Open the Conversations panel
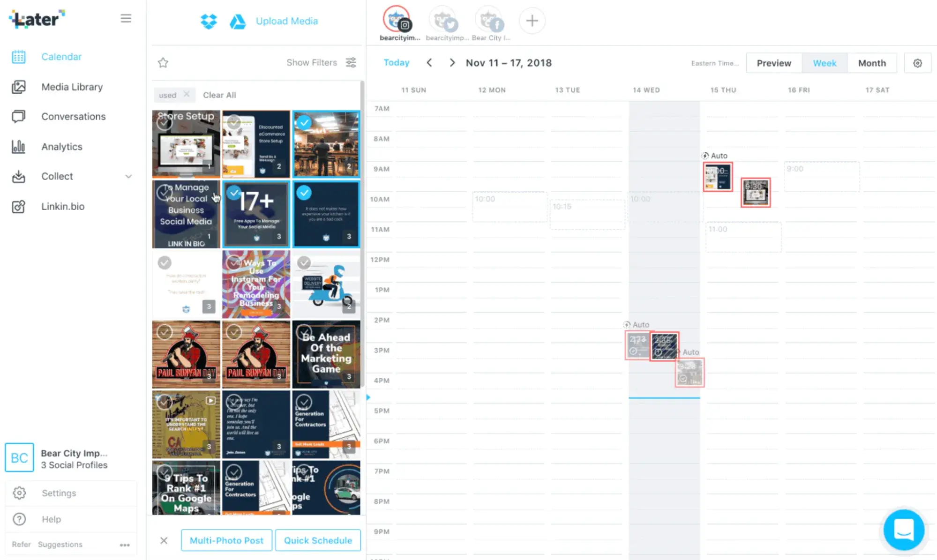 [x=73, y=116]
